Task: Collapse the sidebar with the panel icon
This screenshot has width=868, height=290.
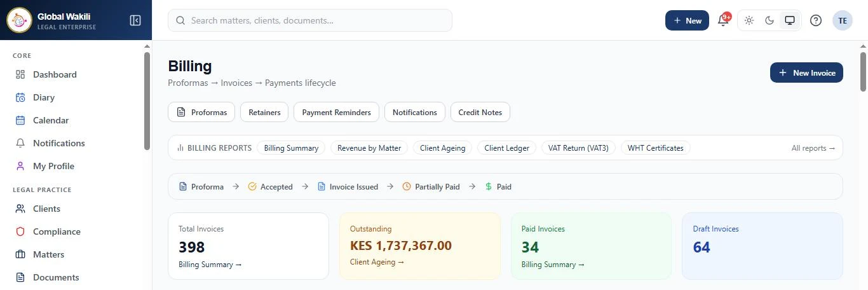Action: click(x=135, y=20)
